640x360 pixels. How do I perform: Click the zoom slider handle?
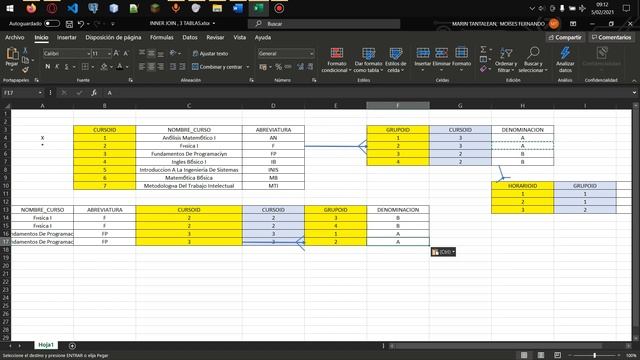pyautogui.click(x=595, y=356)
